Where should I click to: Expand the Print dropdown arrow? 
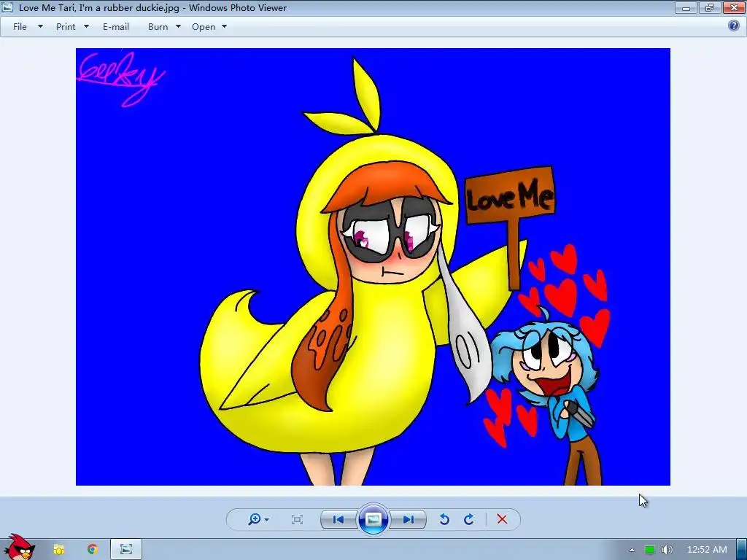pyautogui.click(x=86, y=27)
